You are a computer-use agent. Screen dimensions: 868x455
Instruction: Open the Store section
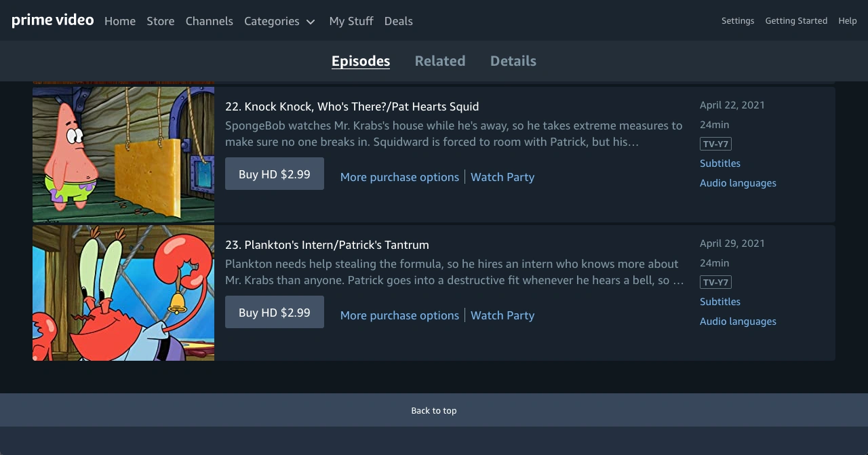tap(161, 21)
